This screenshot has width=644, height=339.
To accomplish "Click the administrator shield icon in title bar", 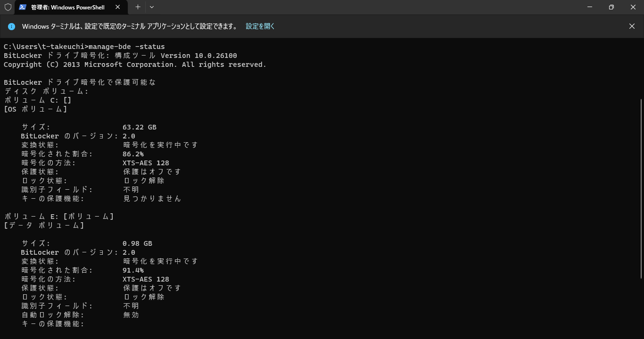I will tap(8, 7).
